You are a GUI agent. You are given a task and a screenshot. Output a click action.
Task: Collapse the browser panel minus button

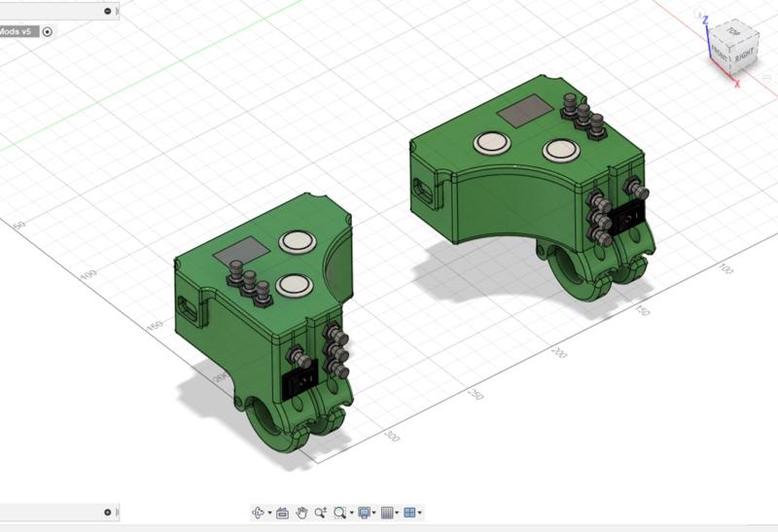(x=108, y=11)
